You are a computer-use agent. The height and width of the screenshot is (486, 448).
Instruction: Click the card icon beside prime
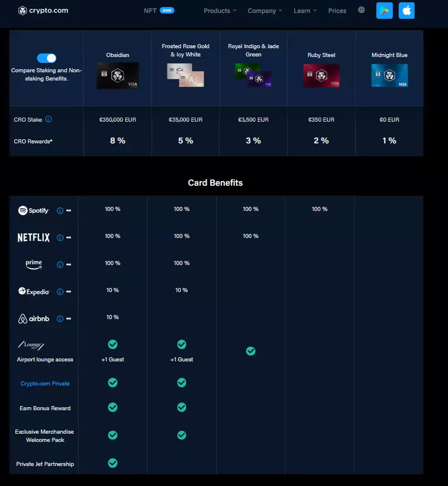pos(69,264)
